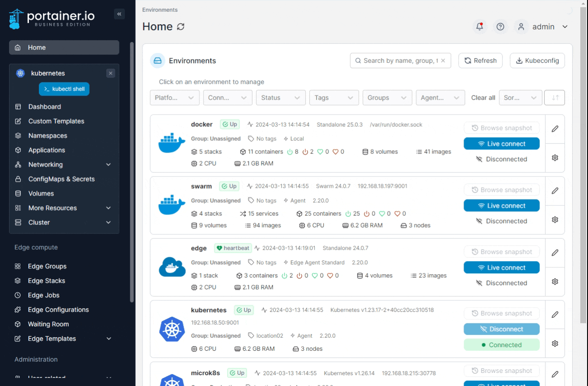
Task: Go to Edge Stacks in sidebar
Action: click(46, 281)
